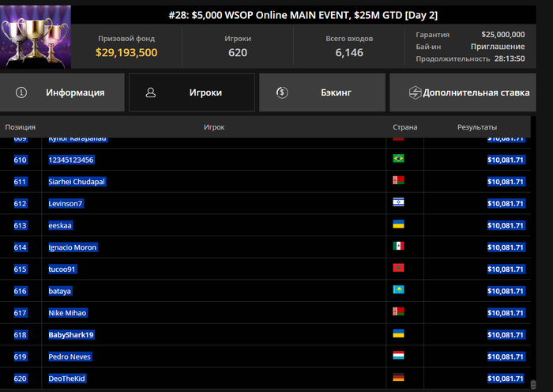Click Belarus flag in the Siarhei Chudapal row

click(x=398, y=180)
